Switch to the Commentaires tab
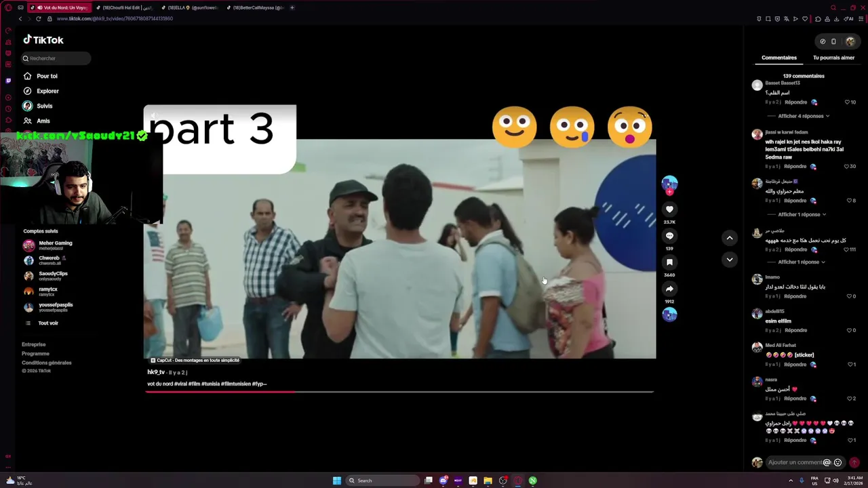The image size is (868, 488). (778, 58)
